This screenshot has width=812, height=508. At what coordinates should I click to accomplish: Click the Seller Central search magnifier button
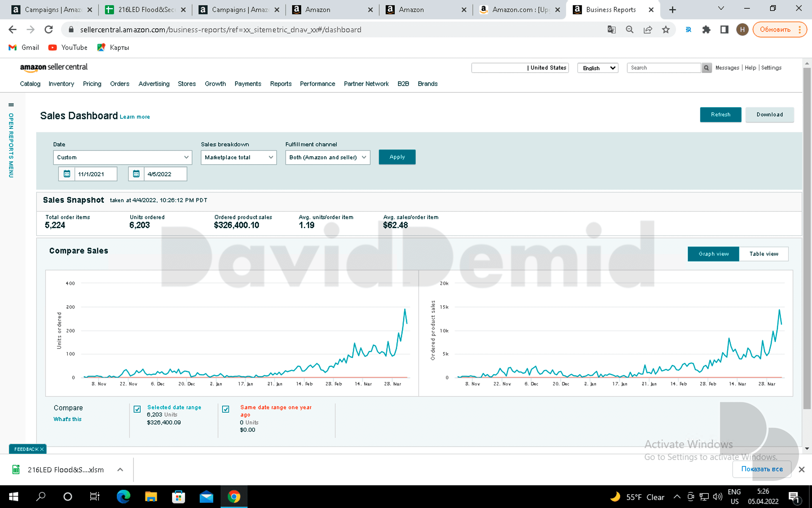[706, 68]
